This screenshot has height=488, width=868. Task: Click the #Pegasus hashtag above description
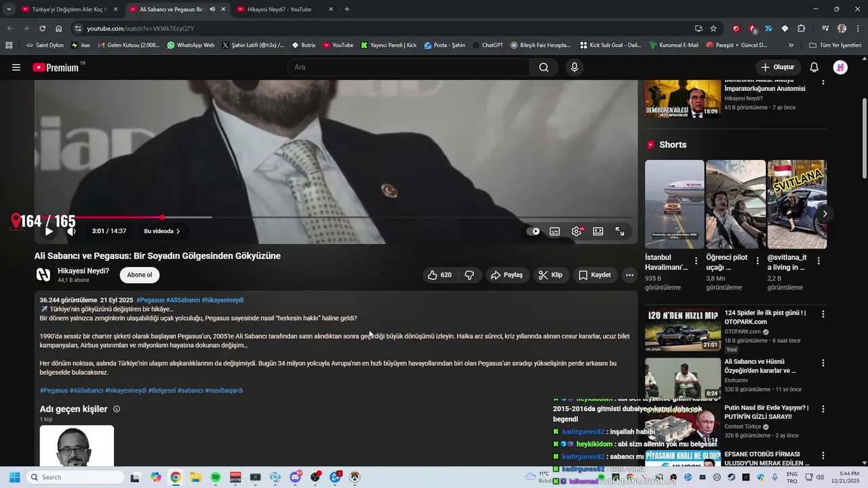coord(150,300)
